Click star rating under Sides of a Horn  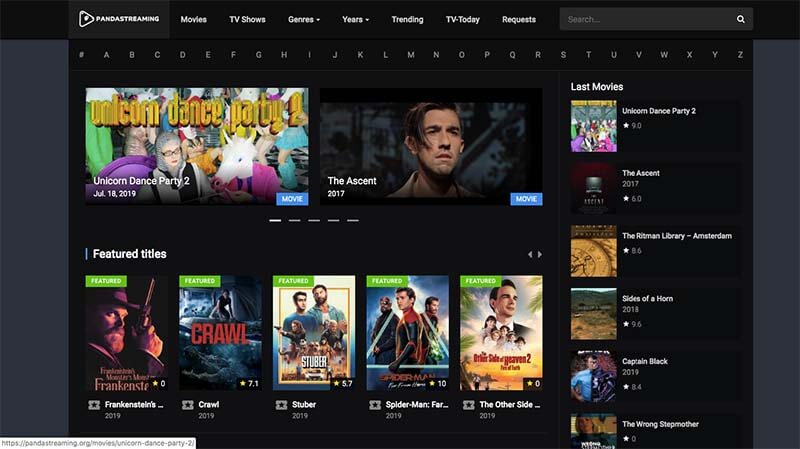(x=632, y=324)
